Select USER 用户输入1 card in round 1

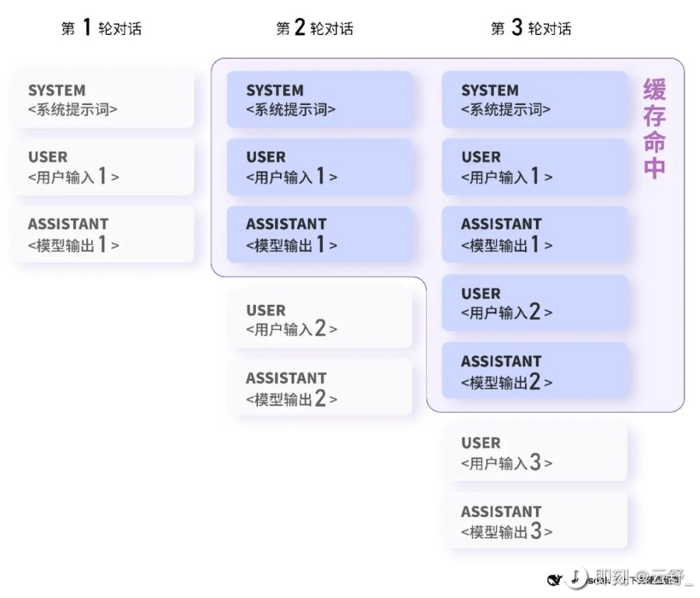105,167
